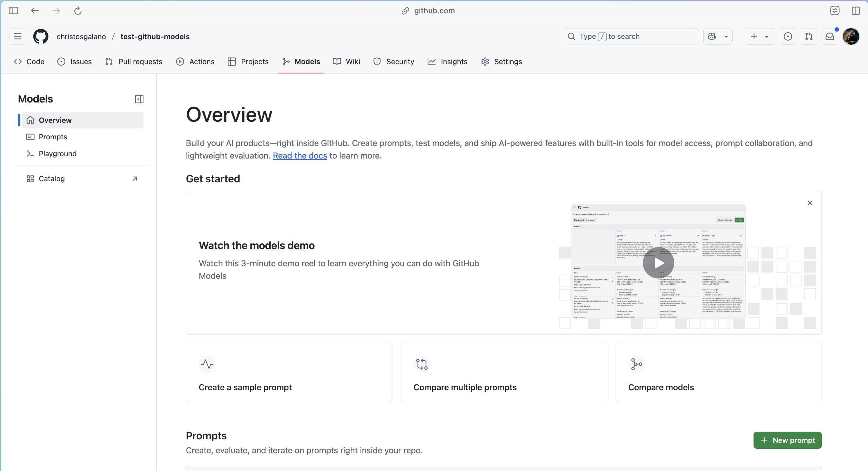Click the browser forward arrow
Viewport: 868px width, 471px height.
[x=56, y=10]
